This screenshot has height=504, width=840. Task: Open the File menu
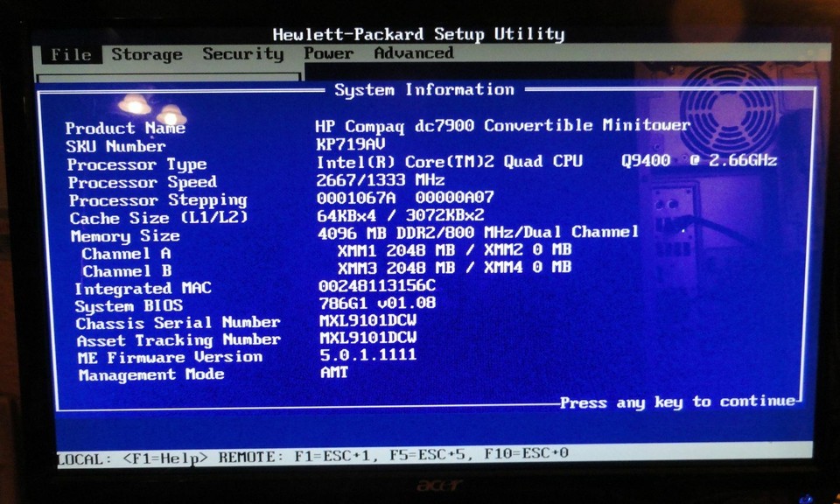tap(70, 55)
